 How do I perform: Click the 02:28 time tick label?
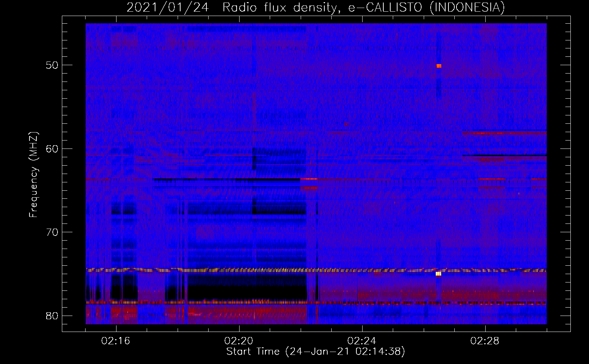[x=485, y=341]
